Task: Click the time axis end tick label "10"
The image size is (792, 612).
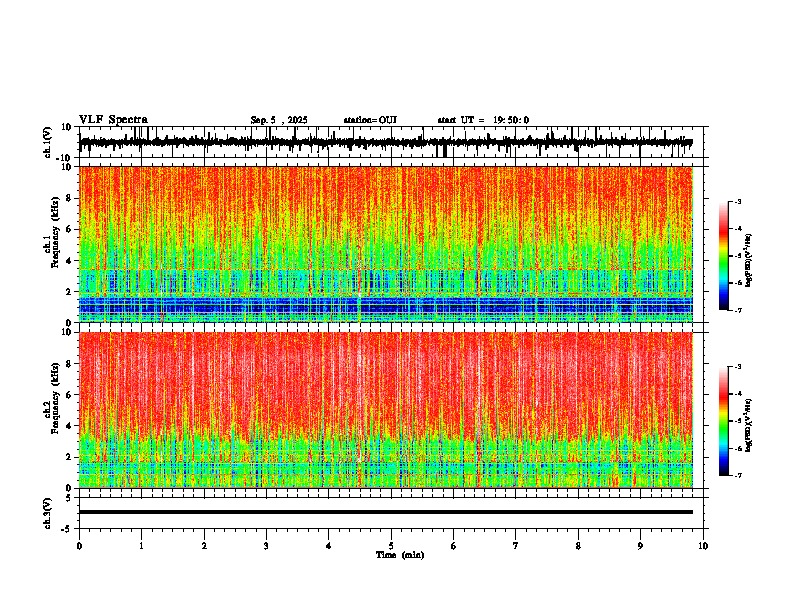Action: [703, 546]
